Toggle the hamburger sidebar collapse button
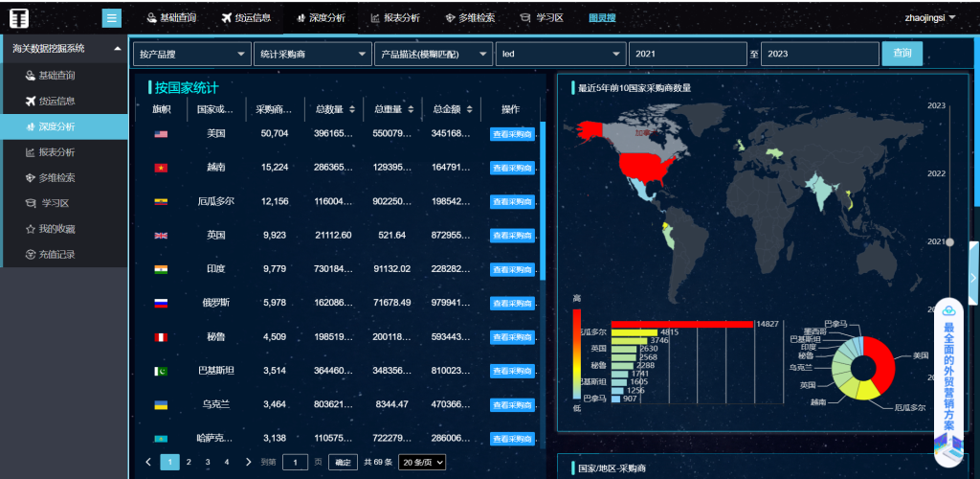Image resolution: width=980 pixels, height=479 pixels. tap(112, 18)
